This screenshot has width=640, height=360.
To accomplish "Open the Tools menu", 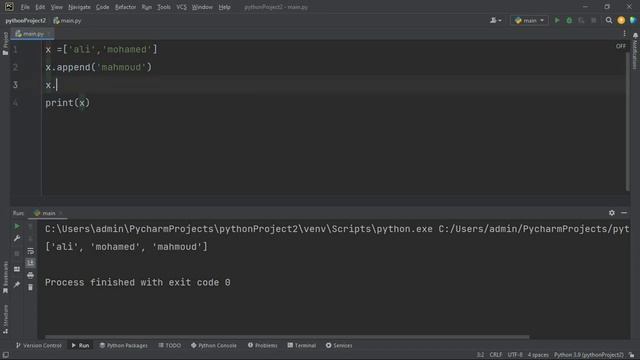I will click(164, 7).
